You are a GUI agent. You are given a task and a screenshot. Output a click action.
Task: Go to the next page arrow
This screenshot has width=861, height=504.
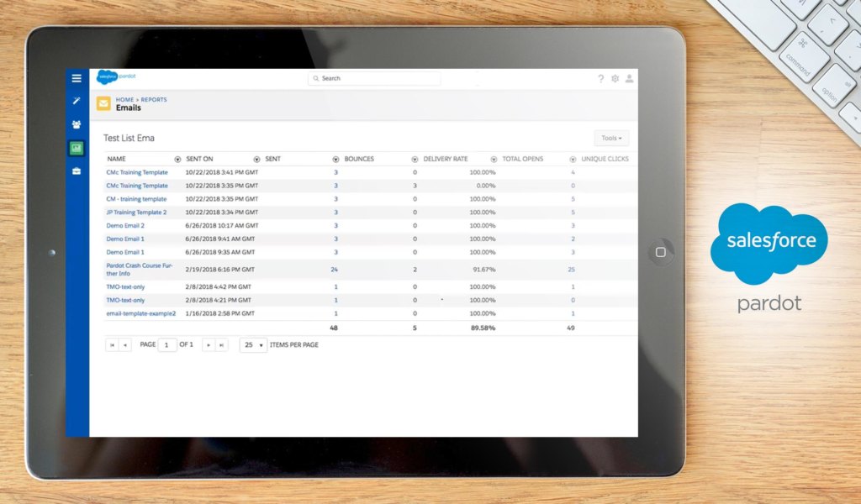pos(209,345)
